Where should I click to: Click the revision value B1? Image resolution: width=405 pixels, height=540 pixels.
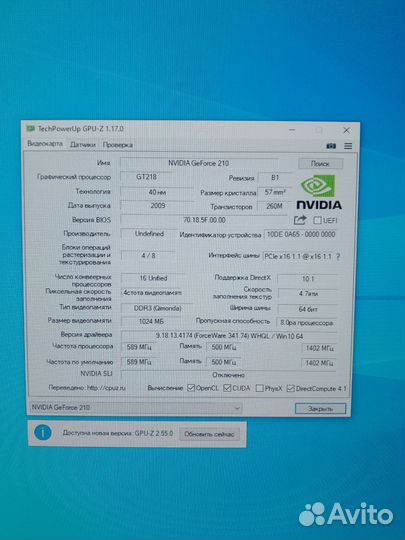[274, 178]
